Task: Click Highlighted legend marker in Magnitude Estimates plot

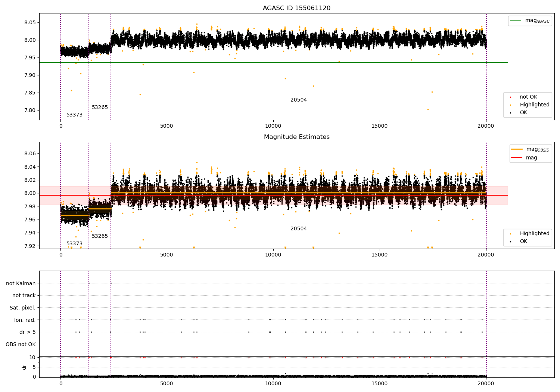Action: click(x=510, y=234)
